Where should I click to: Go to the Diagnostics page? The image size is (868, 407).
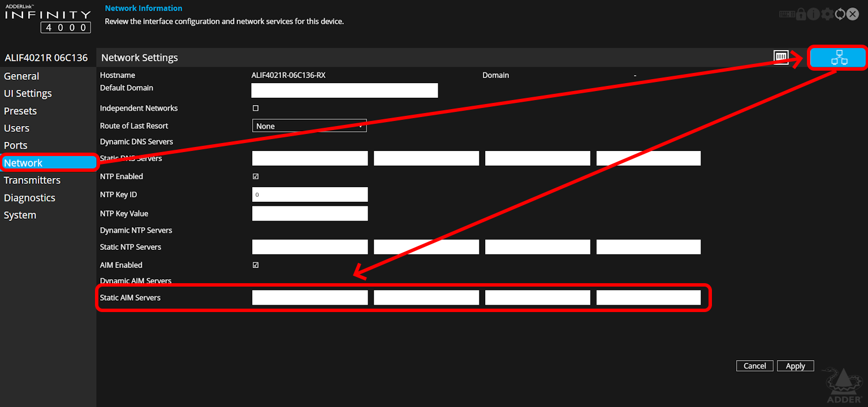click(x=29, y=198)
